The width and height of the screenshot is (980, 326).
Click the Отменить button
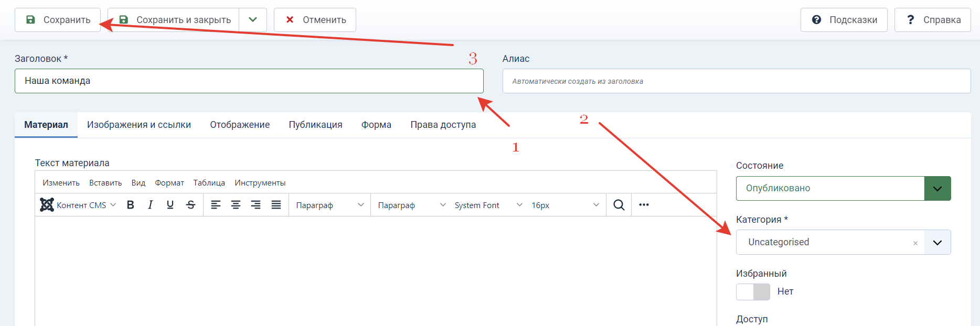click(315, 20)
